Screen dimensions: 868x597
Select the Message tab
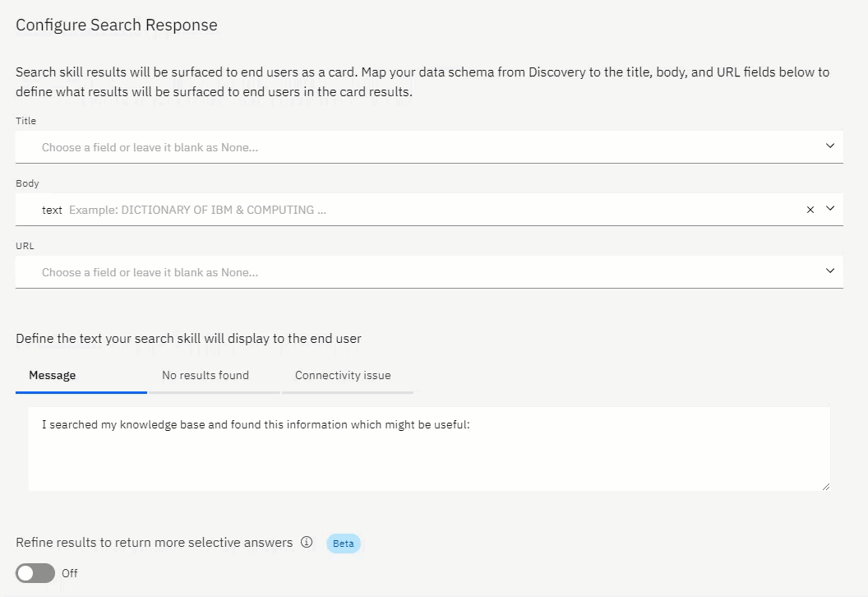pyautogui.click(x=53, y=376)
